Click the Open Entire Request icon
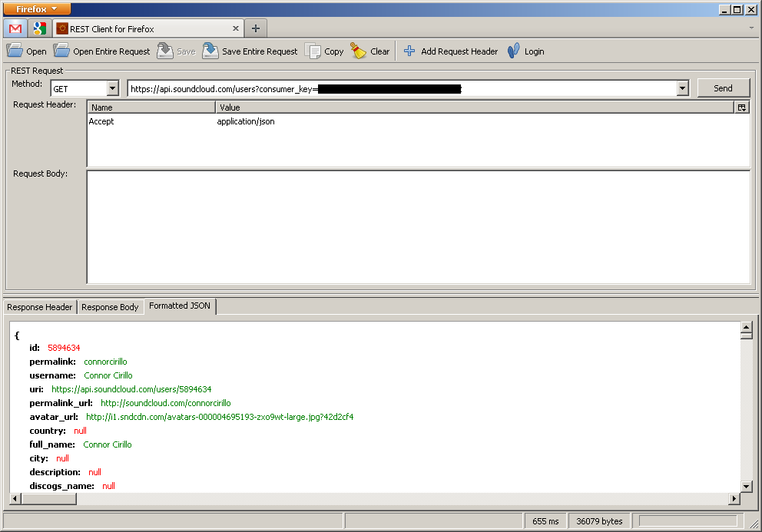762x532 pixels. (x=61, y=51)
